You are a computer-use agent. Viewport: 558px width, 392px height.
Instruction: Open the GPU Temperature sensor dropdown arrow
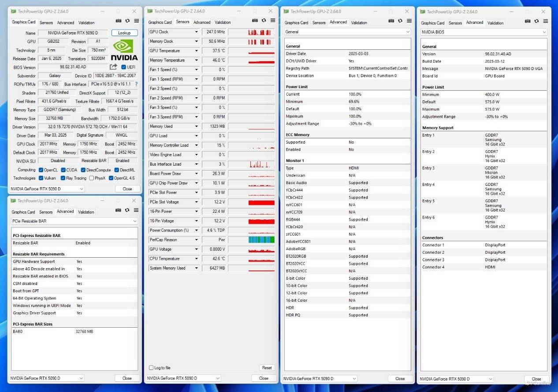(197, 51)
